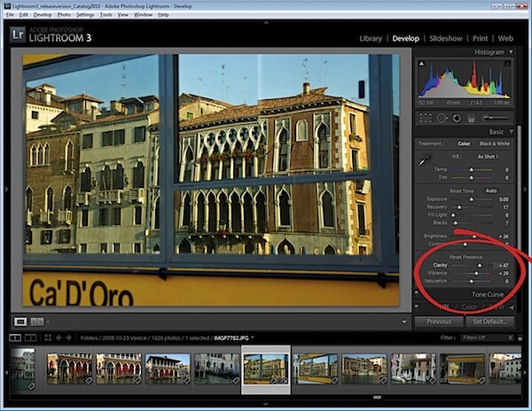The image size is (532, 411).
Task: Expand the Tone Curve panel
Action: tap(488, 294)
